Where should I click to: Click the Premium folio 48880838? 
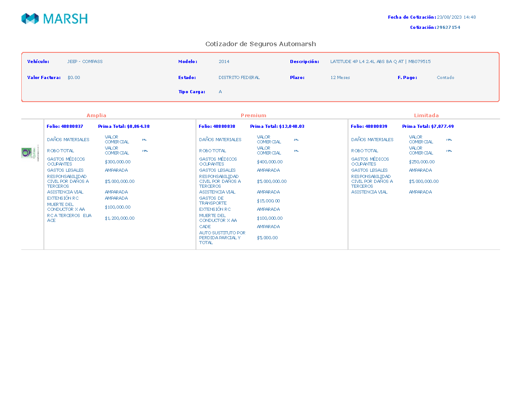coord(217,126)
